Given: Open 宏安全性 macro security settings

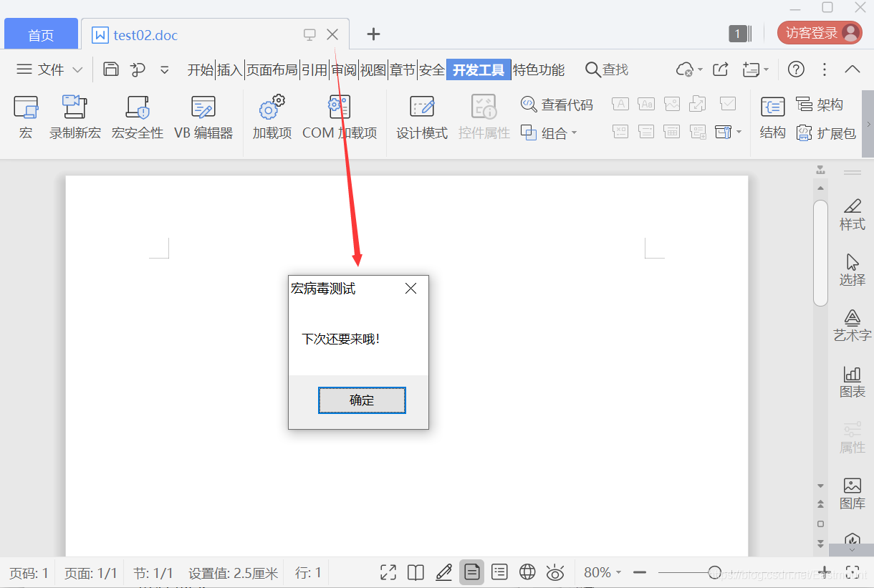Looking at the screenshot, I should point(138,118).
